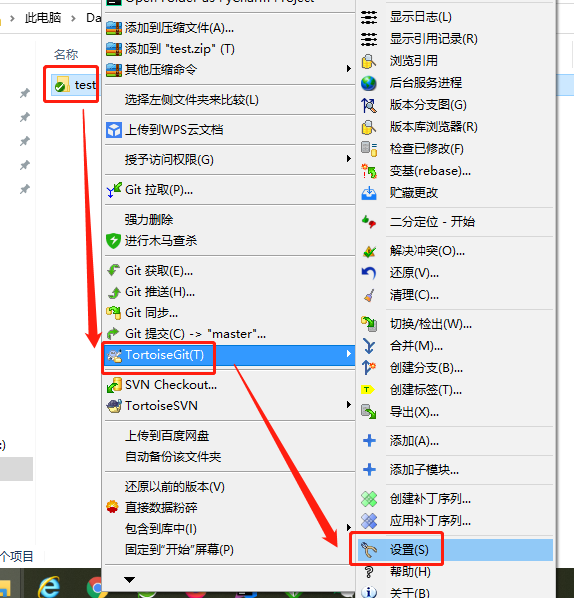Click the down arrow at the menu bottom

(x=130, y=580)
